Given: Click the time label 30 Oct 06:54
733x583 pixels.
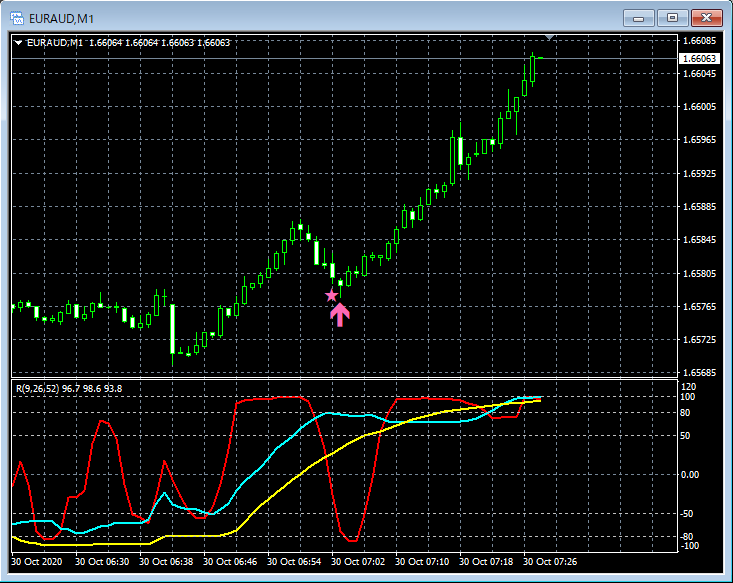Looking at the screenshot, I should [x=294, y=561].
